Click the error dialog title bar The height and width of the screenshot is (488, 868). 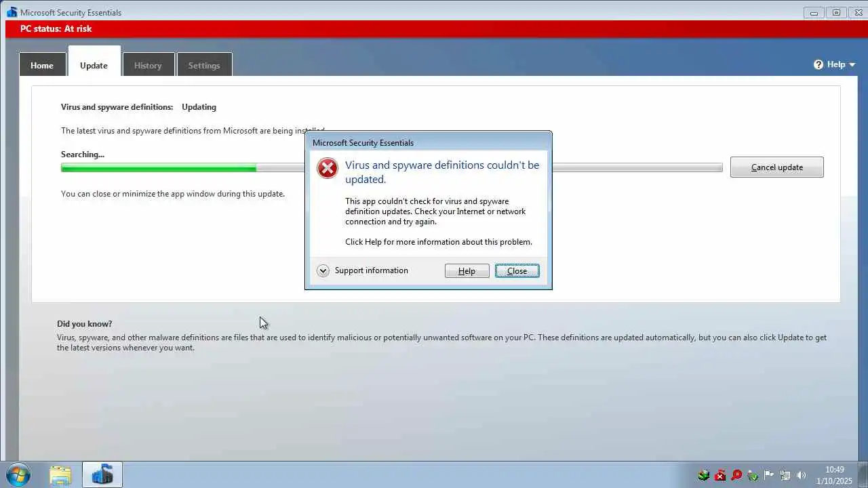(429, 142)
